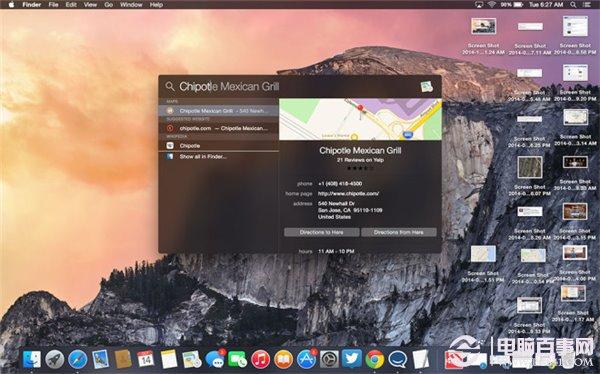Select chipotle.com suggested website result
Screen dimensions: 600x374
click(218, 128)
